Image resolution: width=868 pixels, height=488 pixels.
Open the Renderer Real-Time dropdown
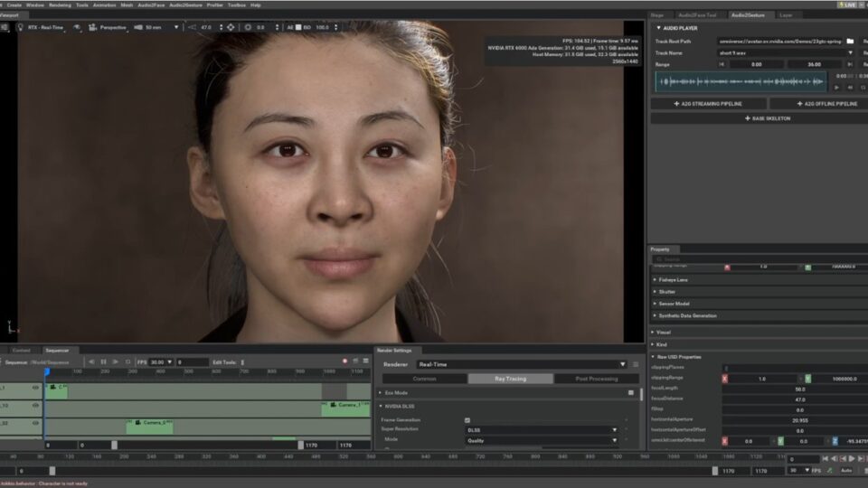(x=522, y=364)
